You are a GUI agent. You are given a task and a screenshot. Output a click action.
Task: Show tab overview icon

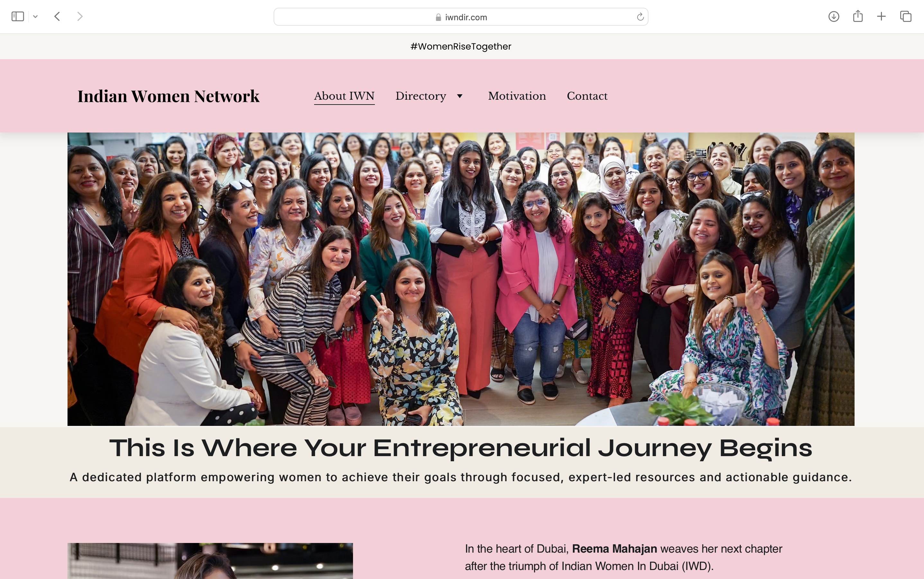(906, 16)
